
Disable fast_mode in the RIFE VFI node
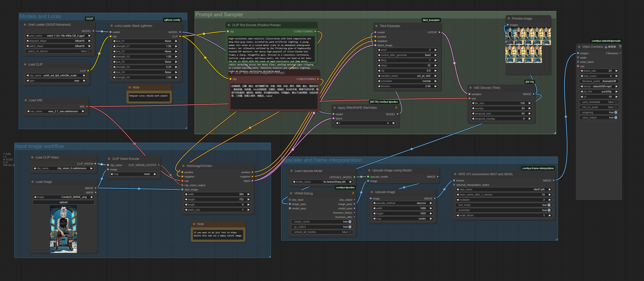[549, 205]
